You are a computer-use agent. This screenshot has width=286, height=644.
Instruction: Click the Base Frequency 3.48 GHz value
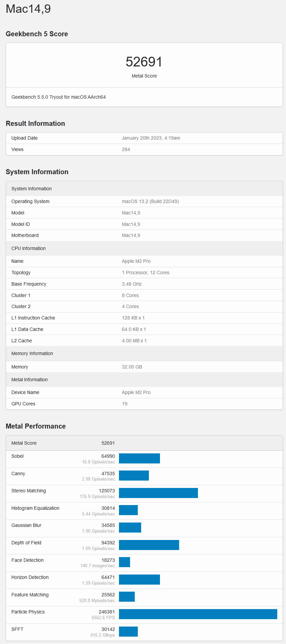132,284
